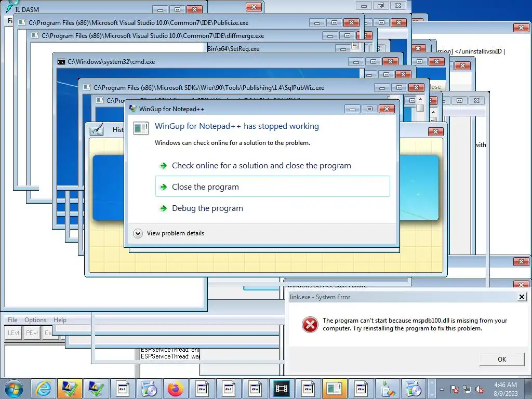Click generic program icon right of Firefox
Image resolution: width=532 pixels, height=399 pixels.
click(202, 389)
